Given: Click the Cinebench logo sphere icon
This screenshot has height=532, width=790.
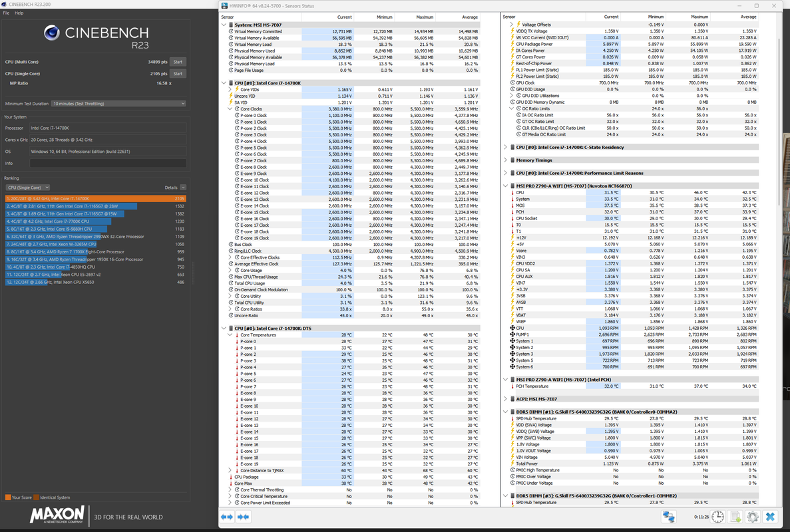Looking at the screenshot, I should [51, 33].
